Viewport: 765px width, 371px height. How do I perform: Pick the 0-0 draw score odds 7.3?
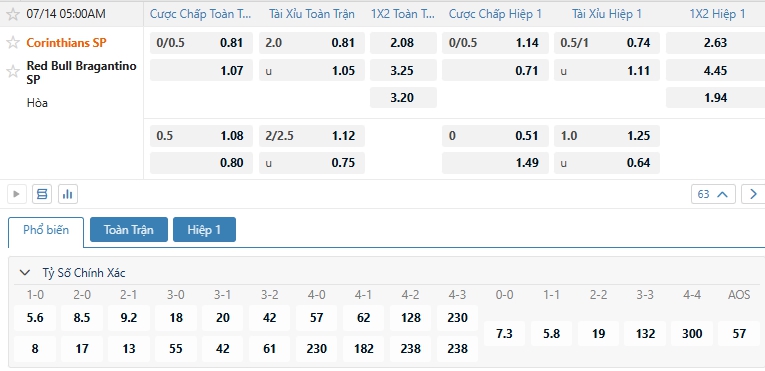coord(504,333)
